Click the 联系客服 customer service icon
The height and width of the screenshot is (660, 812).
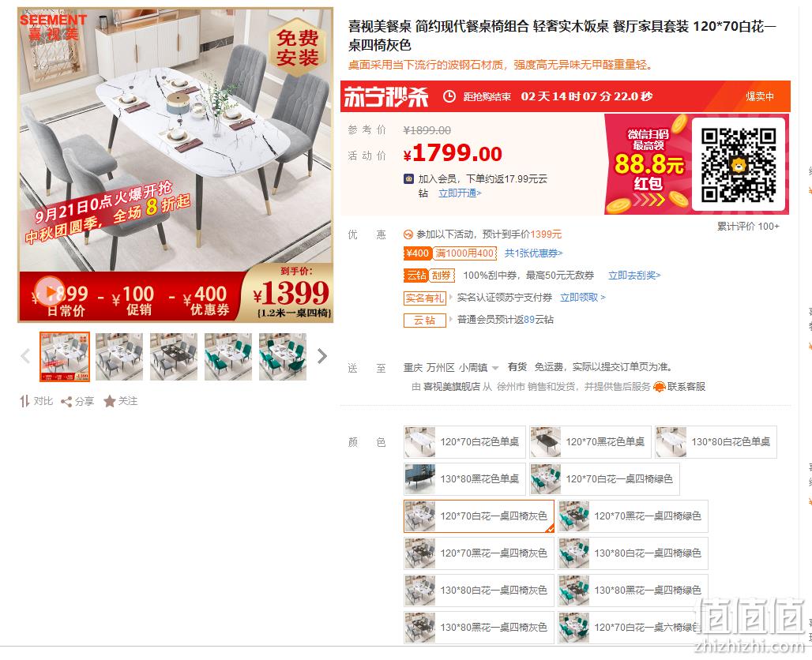point(660,387)
